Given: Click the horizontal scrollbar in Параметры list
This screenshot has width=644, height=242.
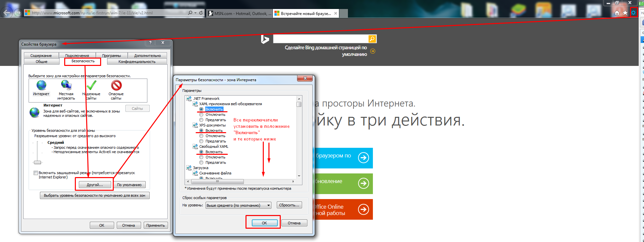Looking at the screenshot, I should coord(217,181).
